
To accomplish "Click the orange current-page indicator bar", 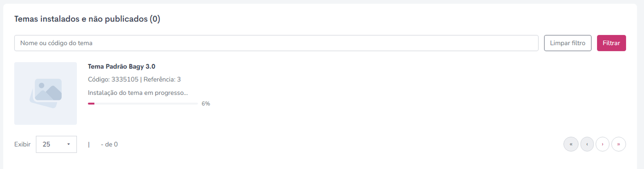I will coord(89,144).
